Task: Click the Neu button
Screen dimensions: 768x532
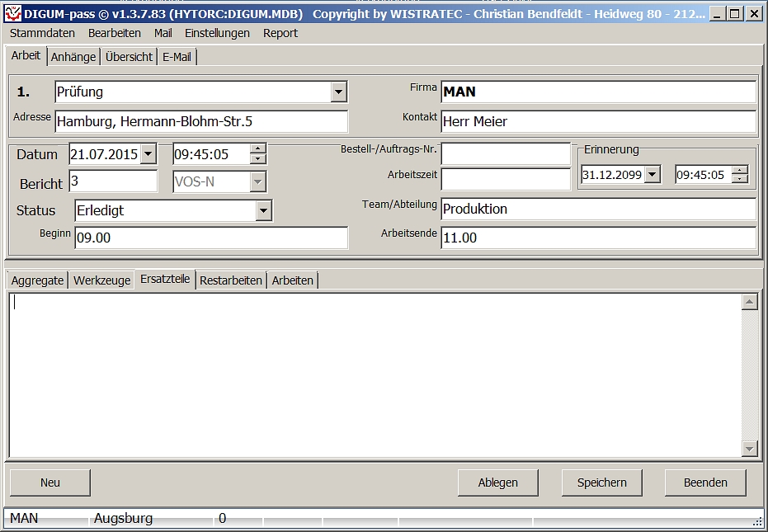Action: tap(50, 483)
